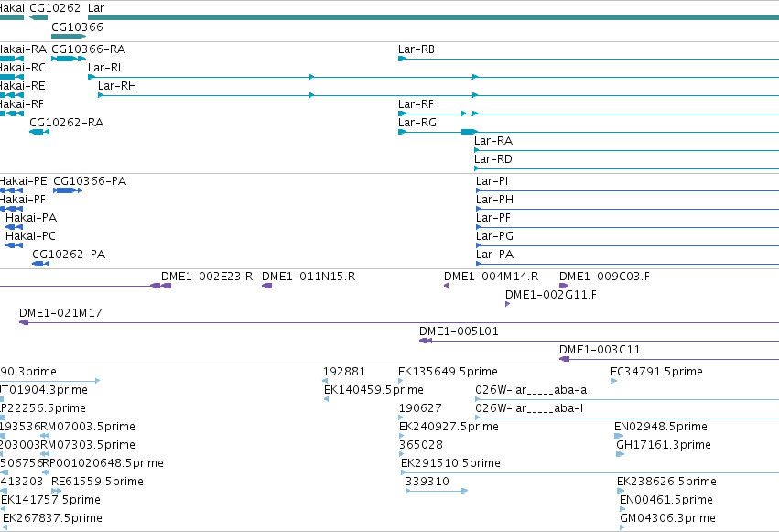Select the RM07003.5prime EST label

pos(88,428)
